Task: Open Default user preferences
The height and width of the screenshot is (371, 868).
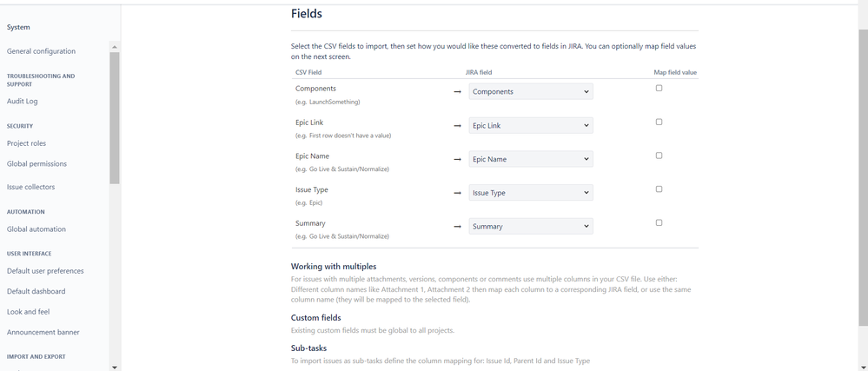Action: coord(45,271)
